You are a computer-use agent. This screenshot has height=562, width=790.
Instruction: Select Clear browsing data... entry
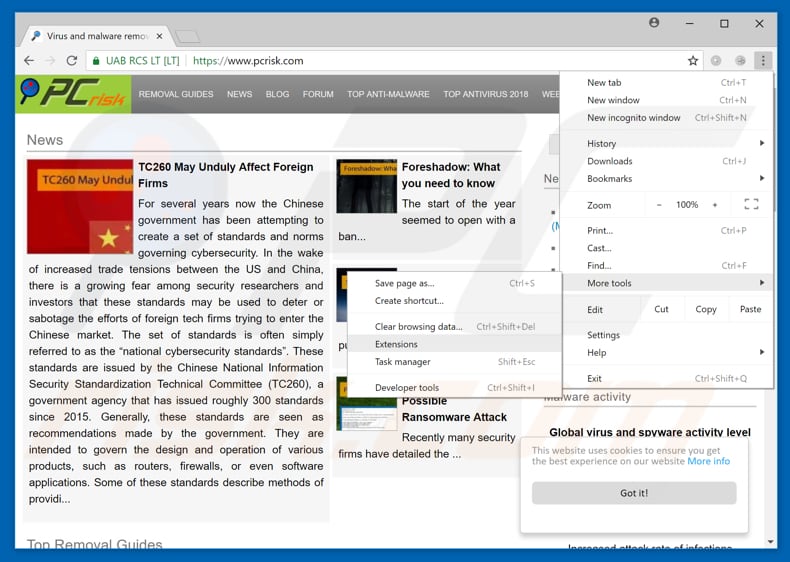pyautogui.click(x=454, y=327)
